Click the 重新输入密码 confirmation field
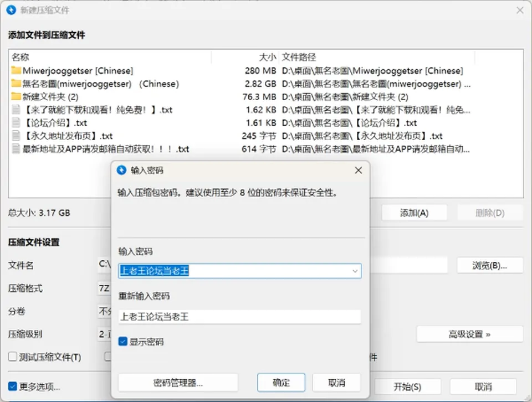Viewport: 532px width, 402px height. click(239, 317)
